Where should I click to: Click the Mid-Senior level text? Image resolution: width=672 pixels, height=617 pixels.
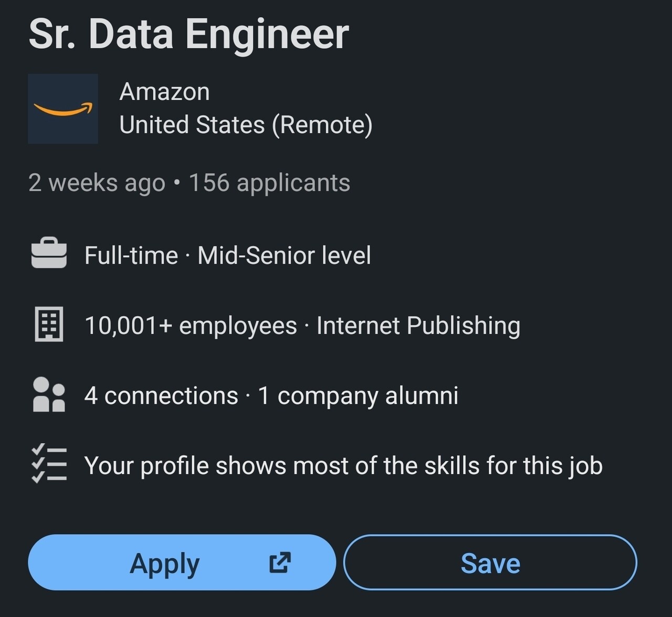[284, 256]
